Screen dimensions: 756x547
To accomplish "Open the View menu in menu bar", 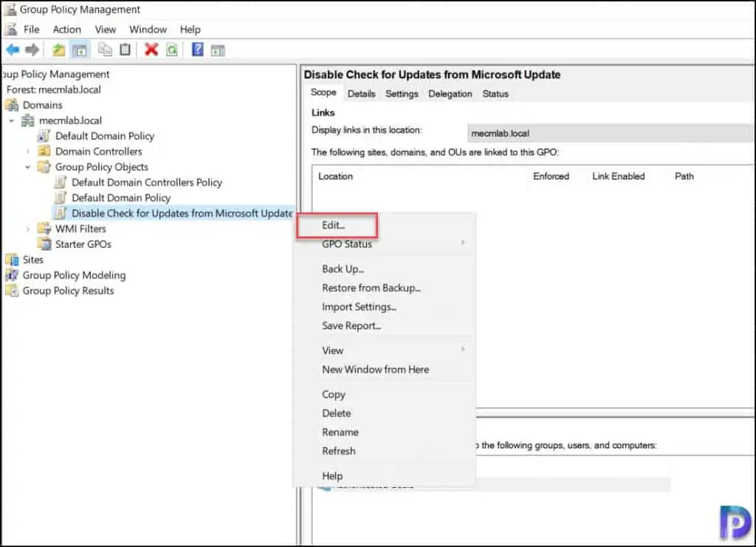I will click(x=105, y=30).
